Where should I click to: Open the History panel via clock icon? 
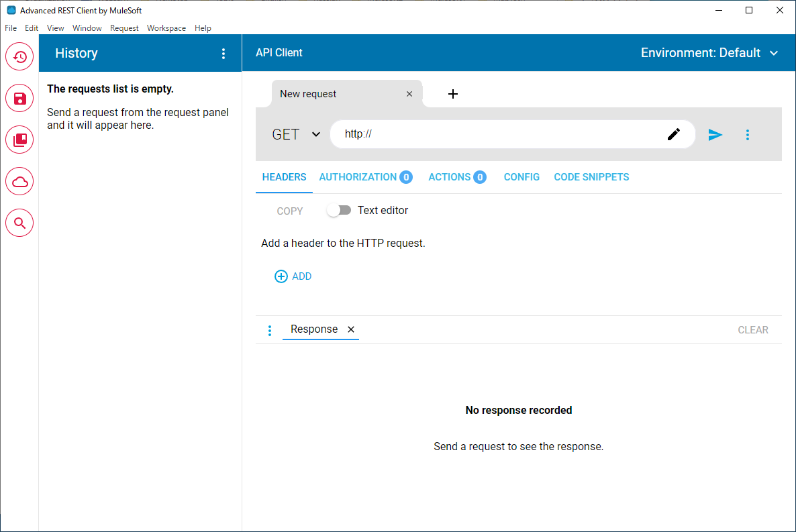[x=19, y=56]
